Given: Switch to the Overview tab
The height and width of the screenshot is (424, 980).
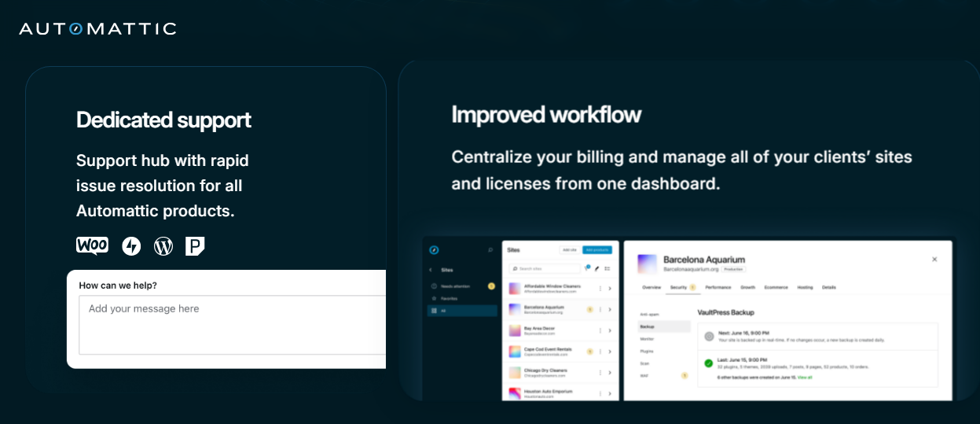Looking at the screenshot, I should [x=651, y=287].
